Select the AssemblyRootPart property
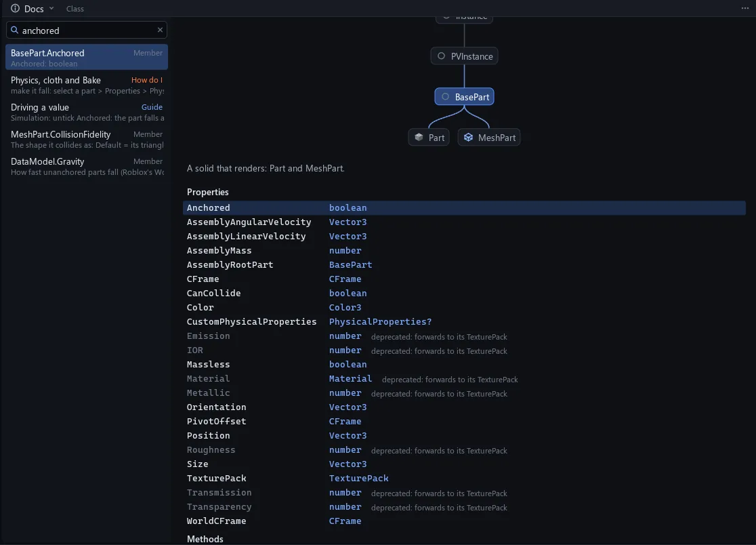The height and width of the screenshot is (545, 756). coord(230,265)
